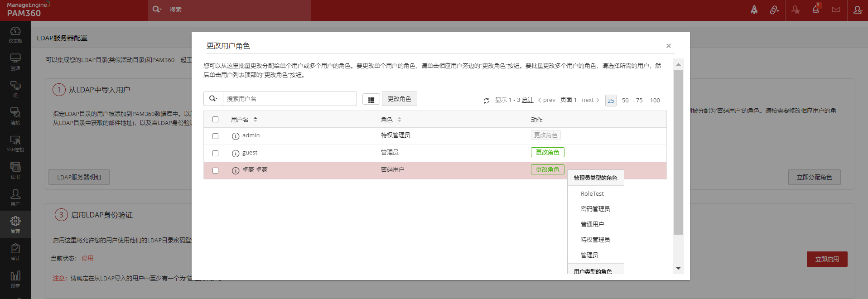This screenshot has width=868, height=299.
Task: Open the global search dropdown in top bar
Action: tap(157, 10)
